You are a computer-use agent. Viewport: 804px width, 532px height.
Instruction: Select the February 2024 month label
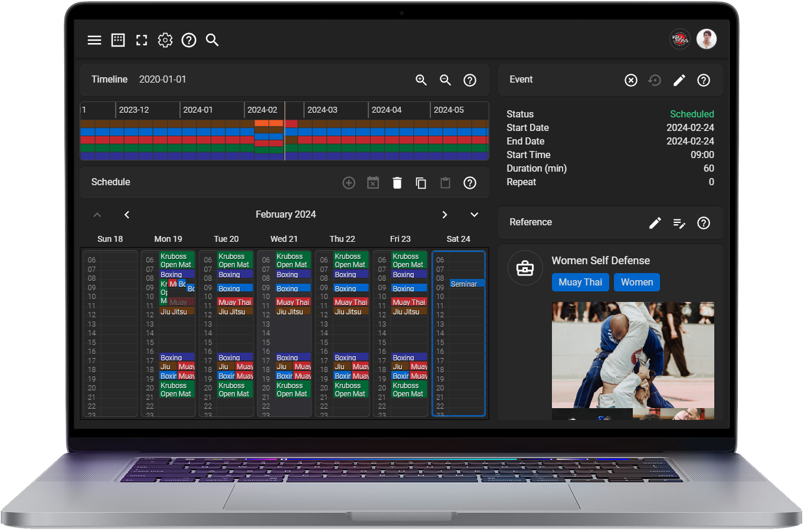pos(286,215)
